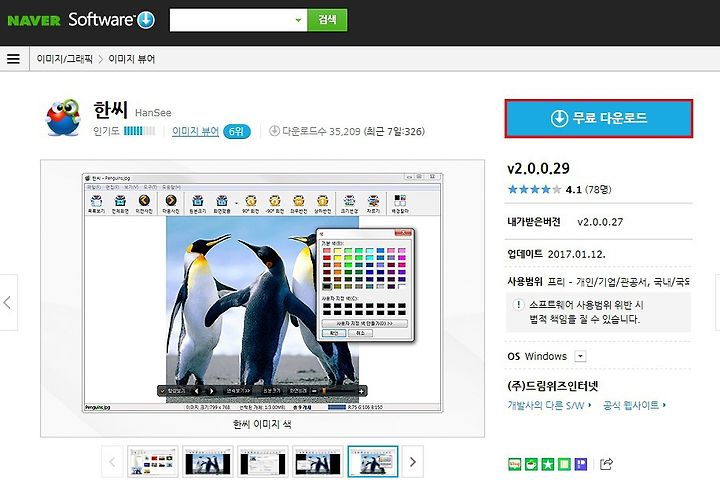
Task: Go to the previous software with left arrow
Action: click(8, 303)
